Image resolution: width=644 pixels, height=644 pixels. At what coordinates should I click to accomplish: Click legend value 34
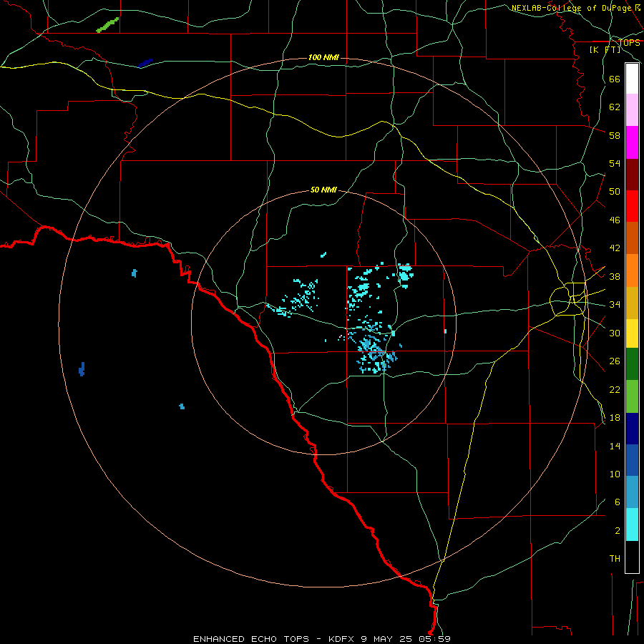[x=615, y=305]
